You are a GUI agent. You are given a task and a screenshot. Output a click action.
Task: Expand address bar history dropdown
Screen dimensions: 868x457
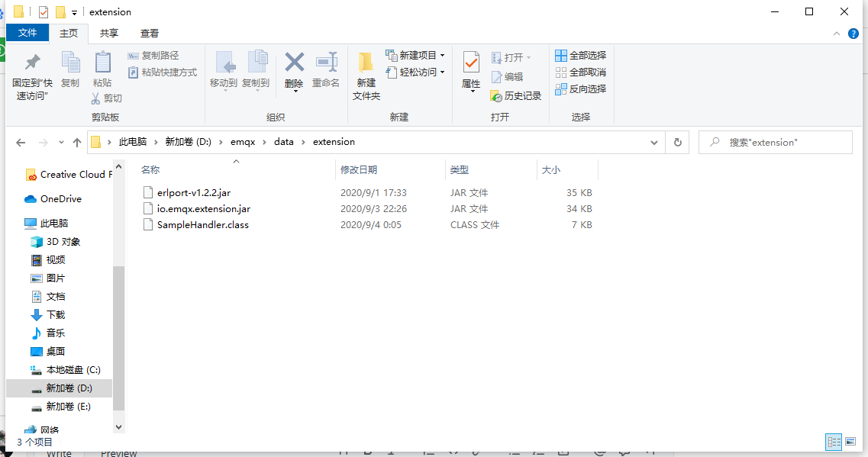[653, 143]
